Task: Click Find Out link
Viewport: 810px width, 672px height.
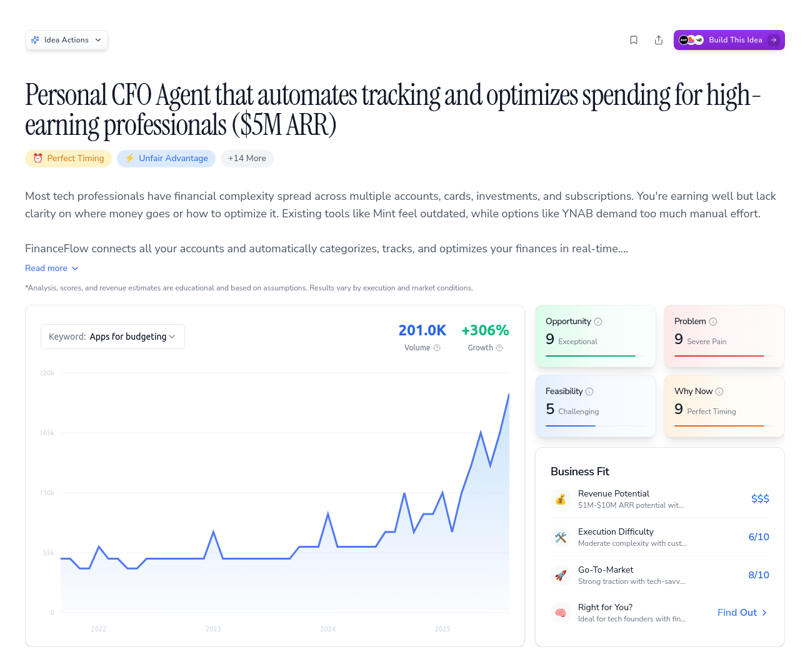Action: pos(742,613)
